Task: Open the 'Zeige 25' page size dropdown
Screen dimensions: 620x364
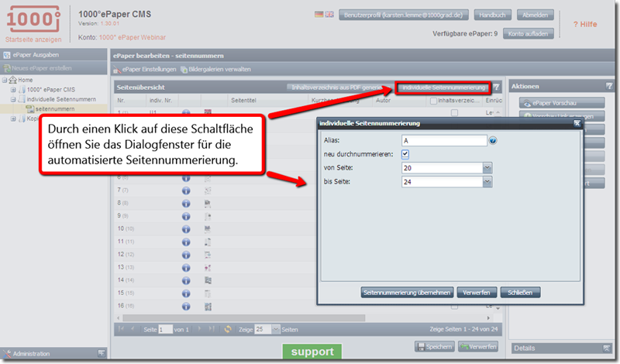Action: [276, 329]
